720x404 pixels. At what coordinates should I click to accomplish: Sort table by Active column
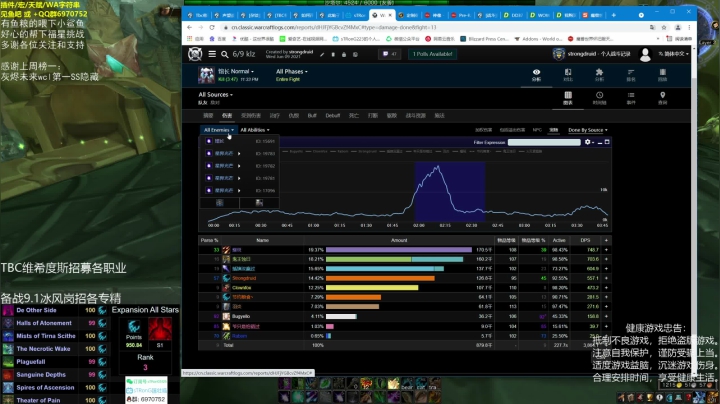[559, 240]
